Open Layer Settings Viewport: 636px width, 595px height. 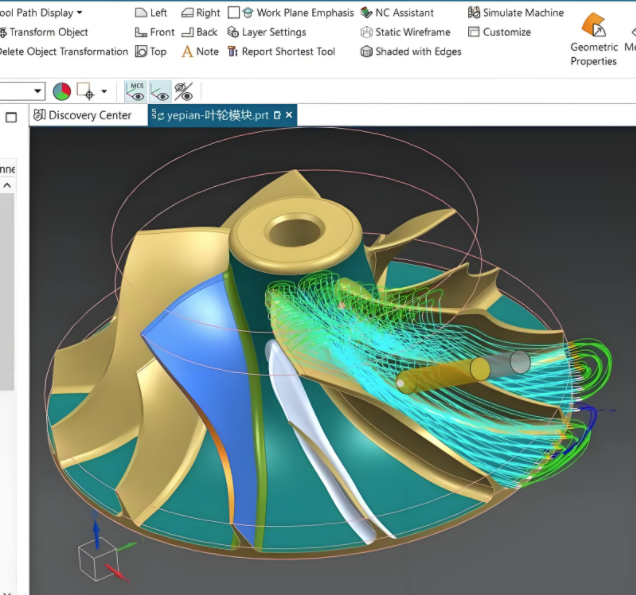(267, 32)
